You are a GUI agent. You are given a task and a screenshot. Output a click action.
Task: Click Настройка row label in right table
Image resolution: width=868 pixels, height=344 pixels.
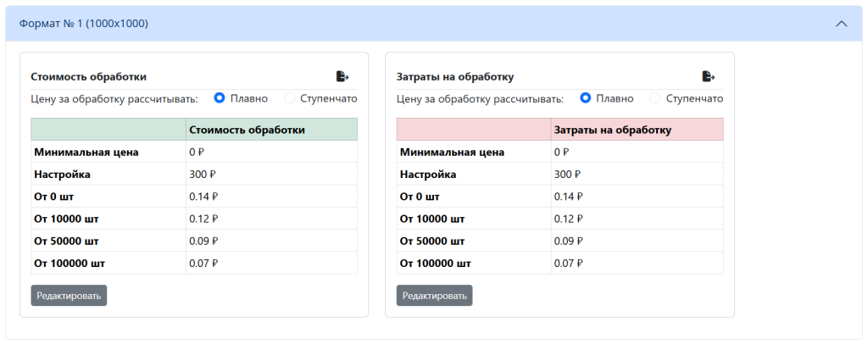click(x=428, y=175)
